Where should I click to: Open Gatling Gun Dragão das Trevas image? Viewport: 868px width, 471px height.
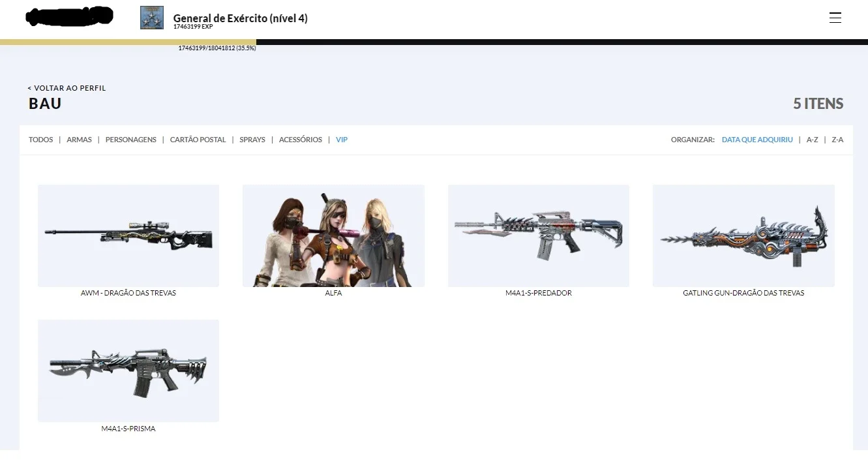point(743,235)
